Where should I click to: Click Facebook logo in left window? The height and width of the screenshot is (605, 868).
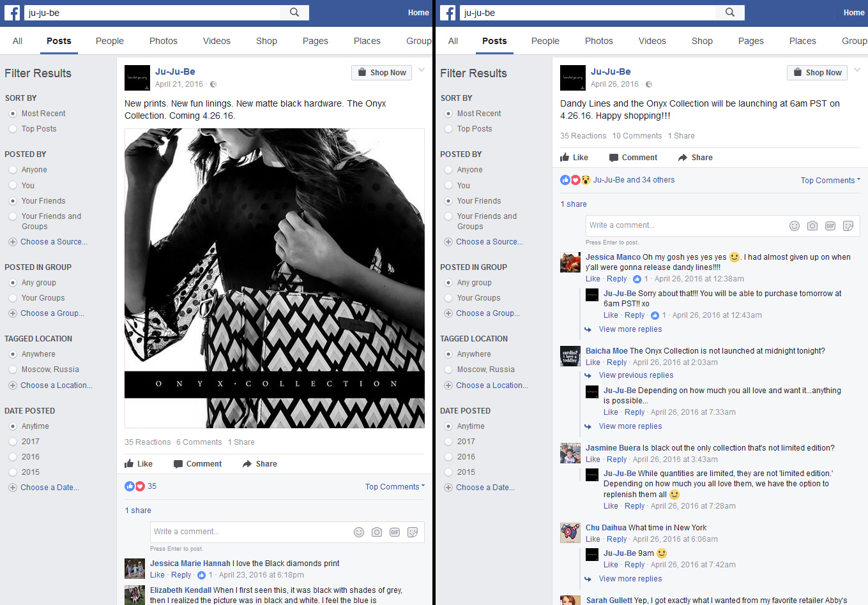12,13
